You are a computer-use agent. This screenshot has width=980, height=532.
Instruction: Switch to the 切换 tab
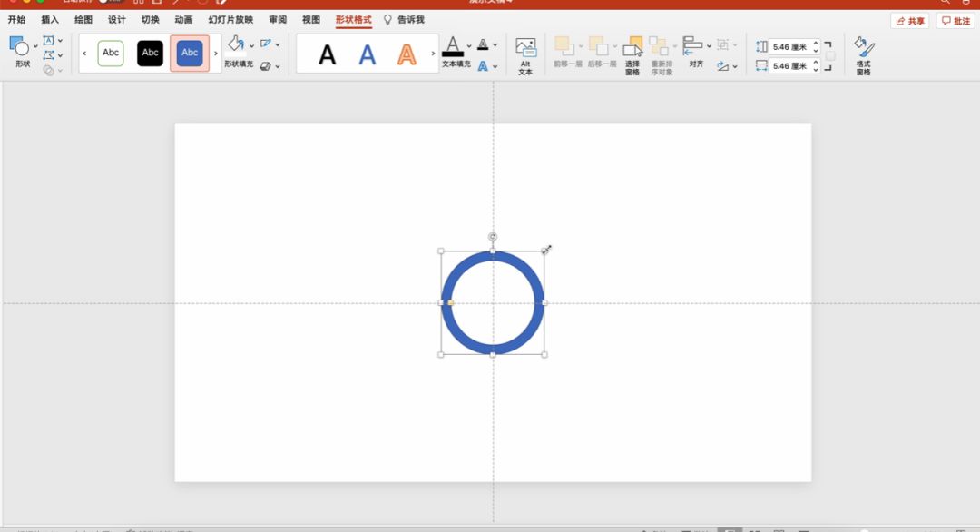coord(150,19)
